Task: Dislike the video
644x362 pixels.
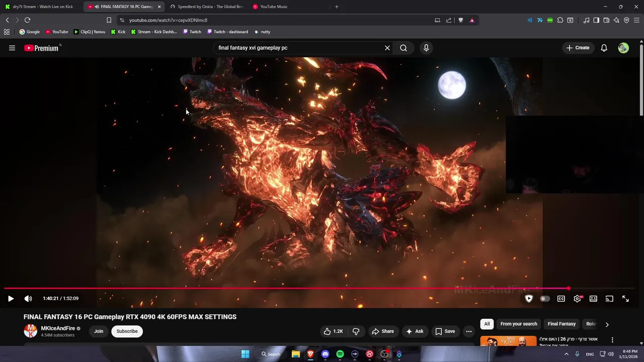Action: pos(356,331)
